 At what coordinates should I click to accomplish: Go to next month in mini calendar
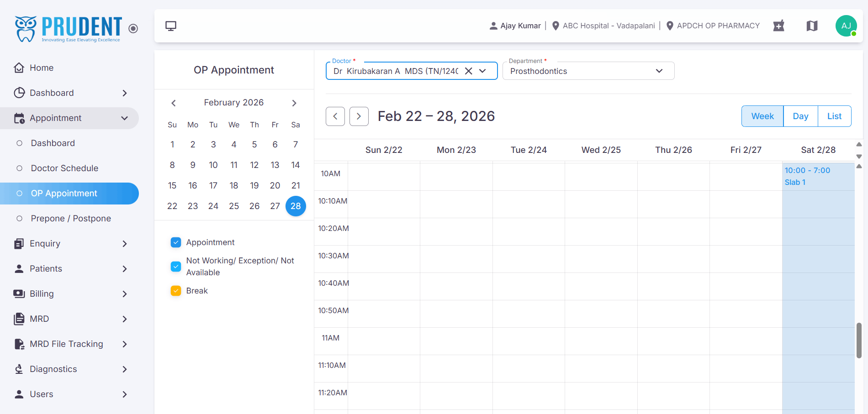coord(294,103)
